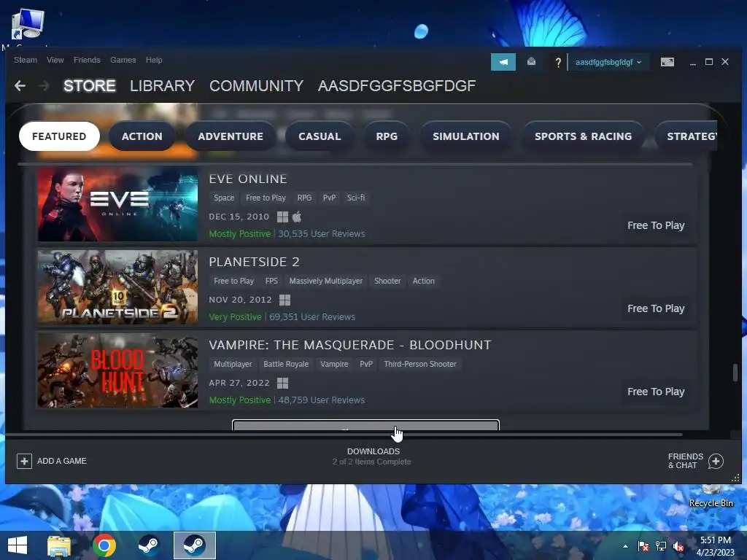The height and width of the screenshot is (560, 747).
Task: Click Free To Play on EVE Online row
Action: point(656,225)
